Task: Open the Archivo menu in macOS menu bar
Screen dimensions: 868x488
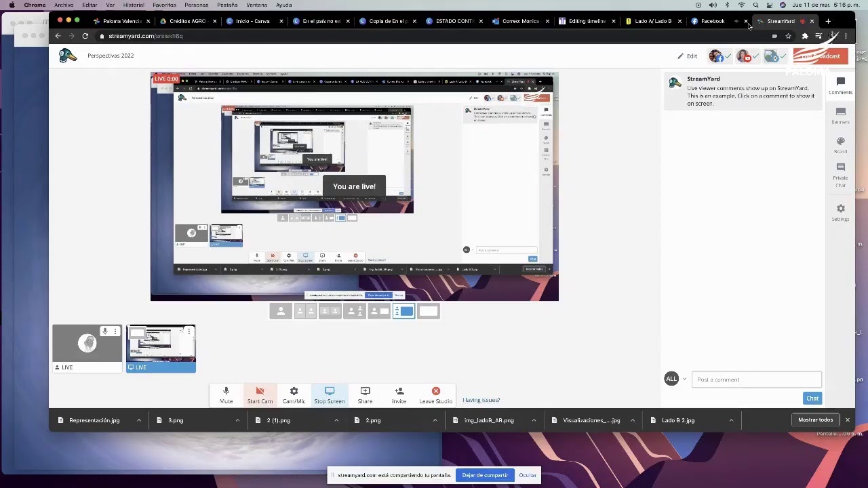Action: (64, 5)
